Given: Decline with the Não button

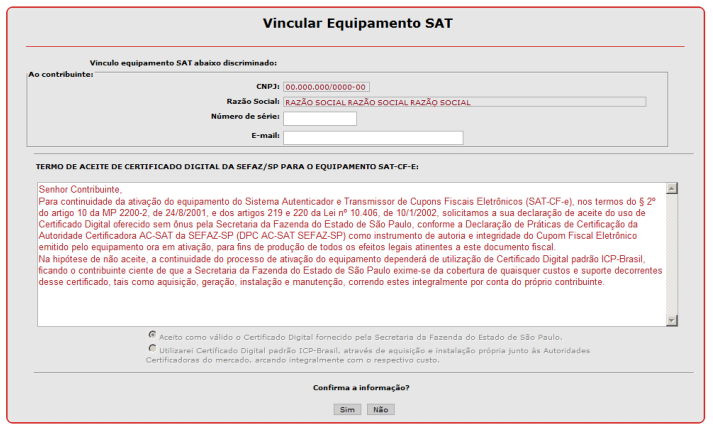Looking at the screenshot, I should click(x=381, y=409).
